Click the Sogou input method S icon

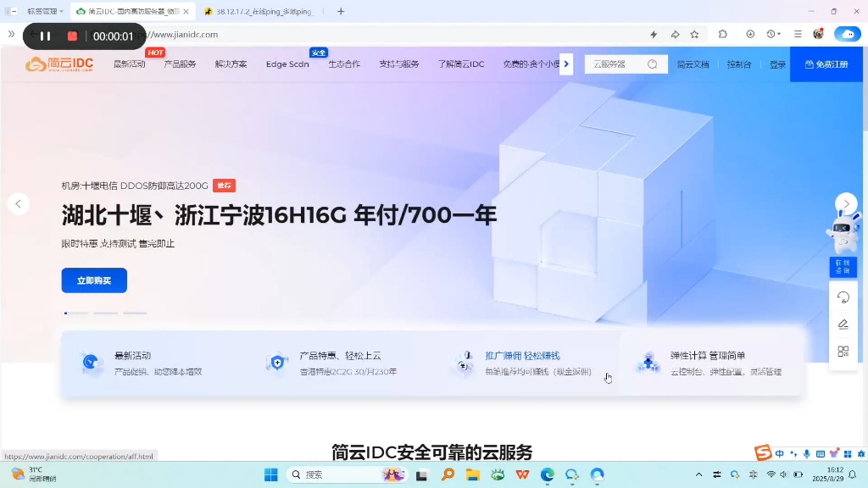pos(762,452)
